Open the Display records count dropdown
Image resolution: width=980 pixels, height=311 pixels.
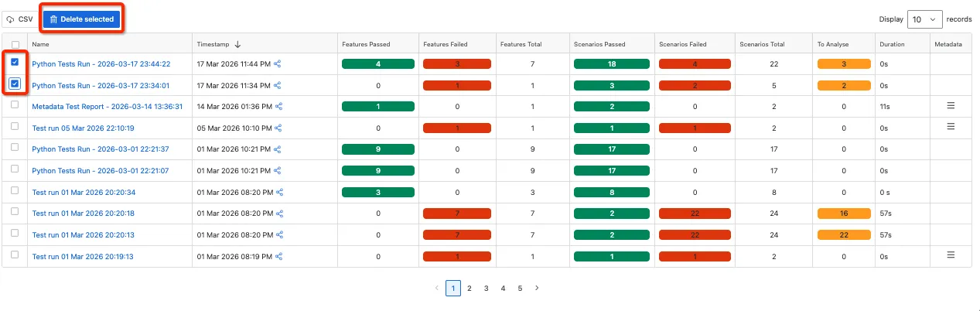point(925,19)
